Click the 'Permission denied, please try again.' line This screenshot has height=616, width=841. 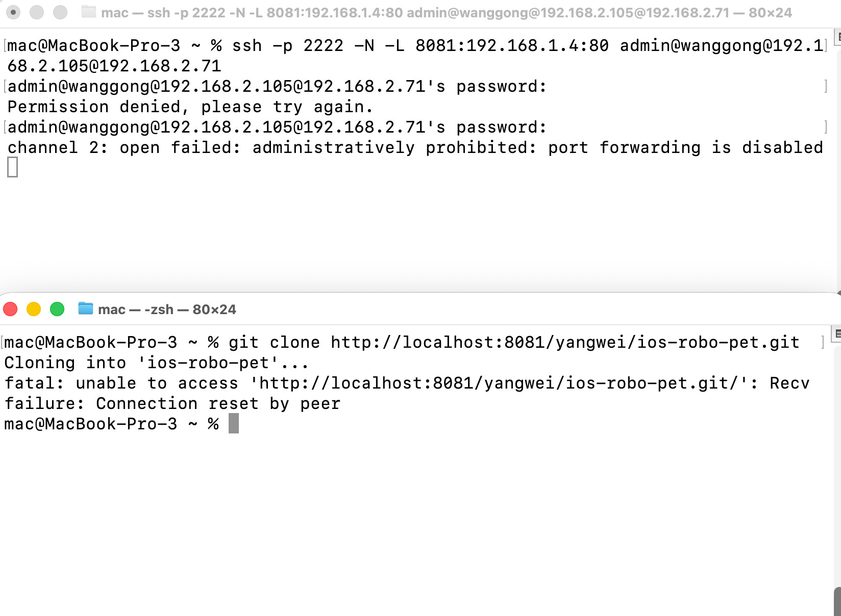[190, 107]
